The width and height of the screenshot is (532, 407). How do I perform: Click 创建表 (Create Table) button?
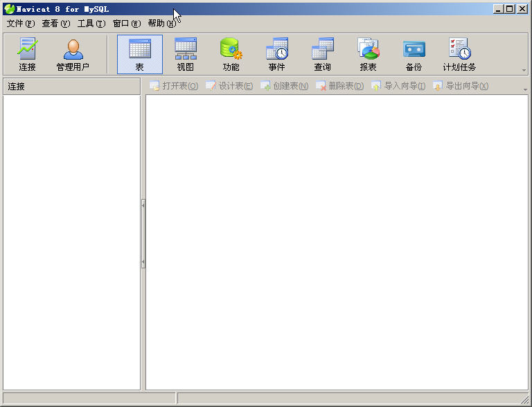(x=284, y=86)
